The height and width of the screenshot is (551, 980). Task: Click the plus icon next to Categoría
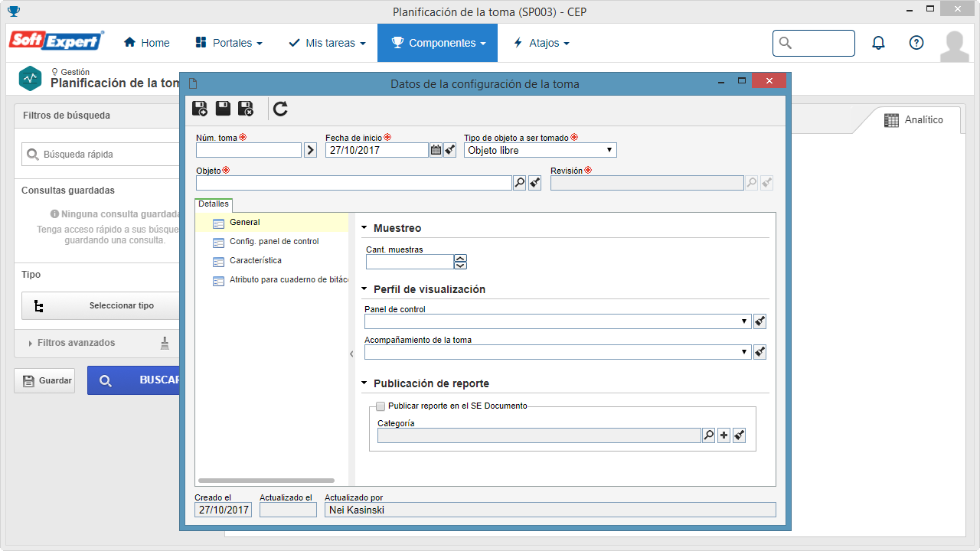tap(724, 435)
